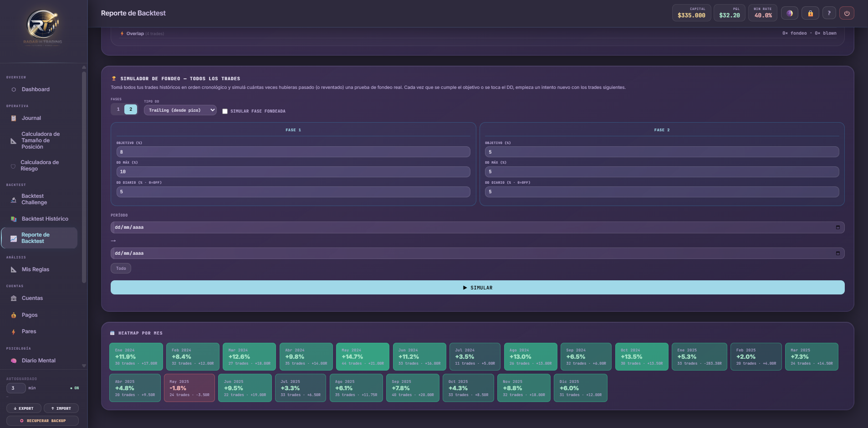The image size is (868, 428).
Task: Select the Abr 2025 +4.8% heatmap cell
Action: pos(135,388)
